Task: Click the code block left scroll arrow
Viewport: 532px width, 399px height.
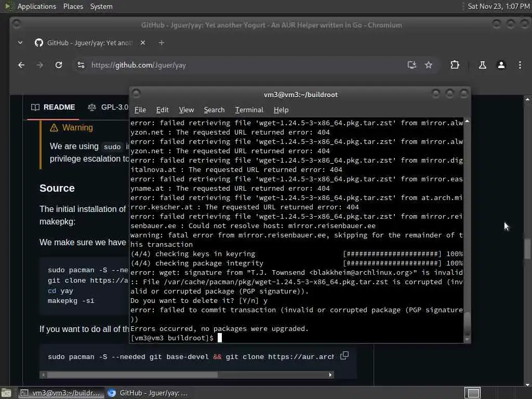Action: point(43,375)
